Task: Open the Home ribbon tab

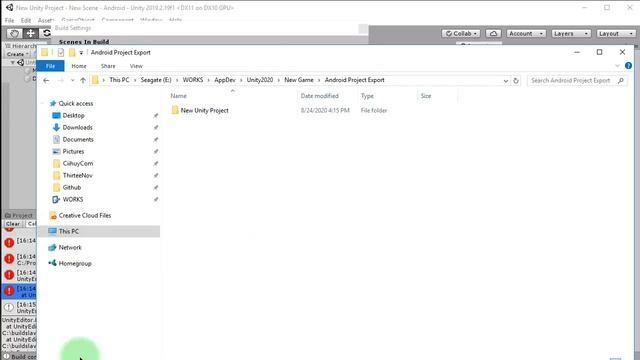Action: click(x=79, y=66)
